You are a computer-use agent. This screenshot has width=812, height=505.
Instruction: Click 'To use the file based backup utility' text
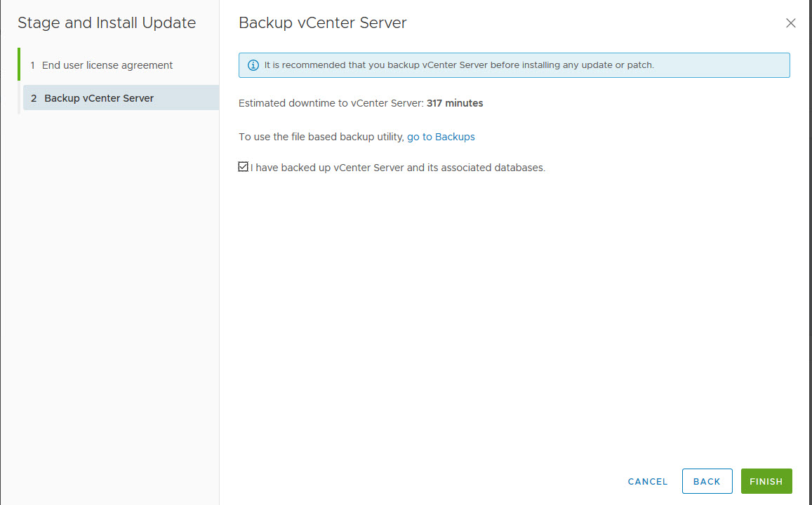(321, 137)
